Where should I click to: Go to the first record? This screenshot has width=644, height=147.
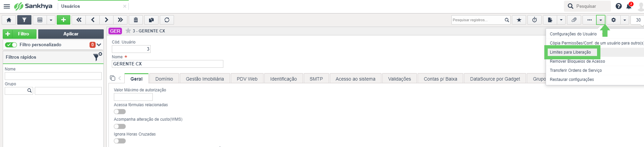79,20
